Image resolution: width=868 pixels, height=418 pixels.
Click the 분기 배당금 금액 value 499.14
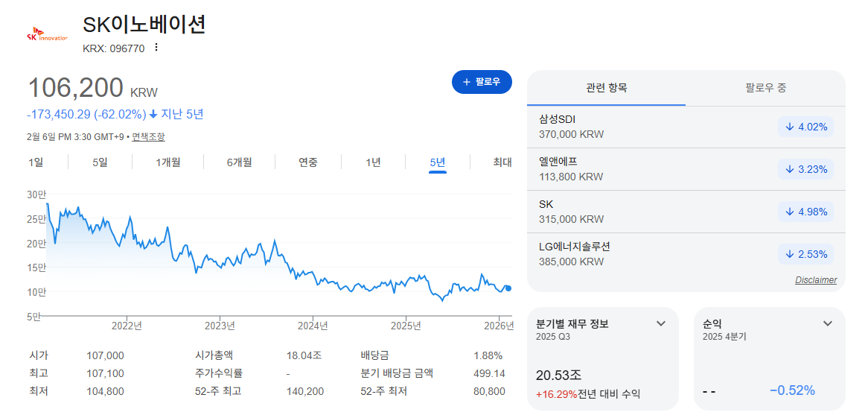489,373
